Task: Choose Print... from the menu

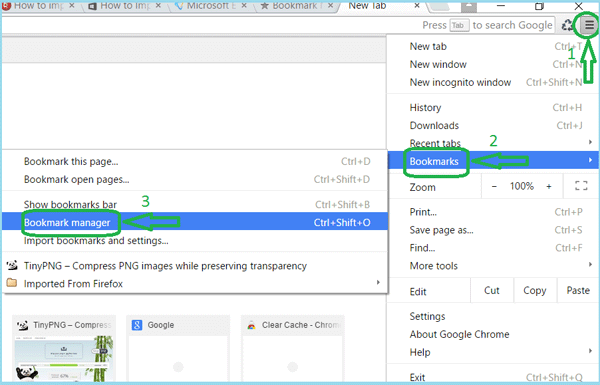Action: click(491, 212)
